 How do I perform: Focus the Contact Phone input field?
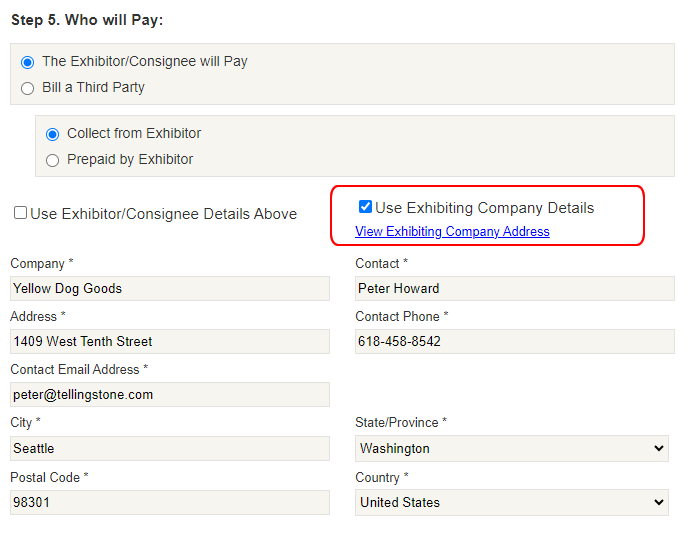point(514,342)
